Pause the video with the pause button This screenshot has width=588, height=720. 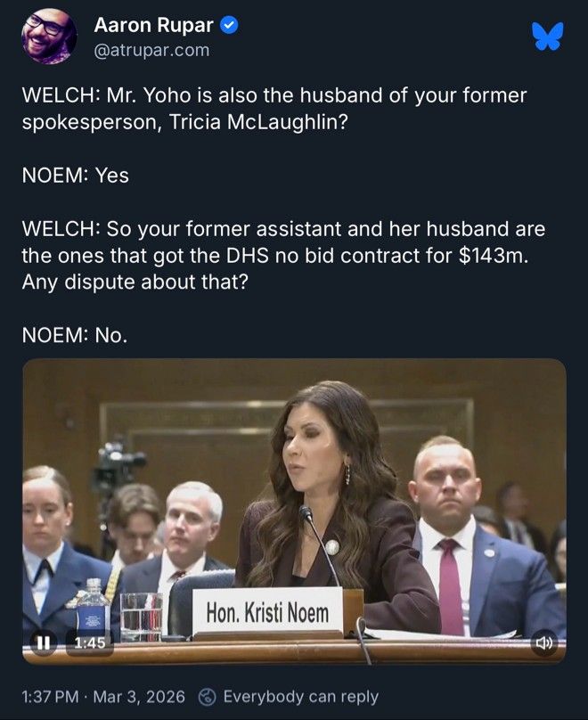(x=43, y=642)
